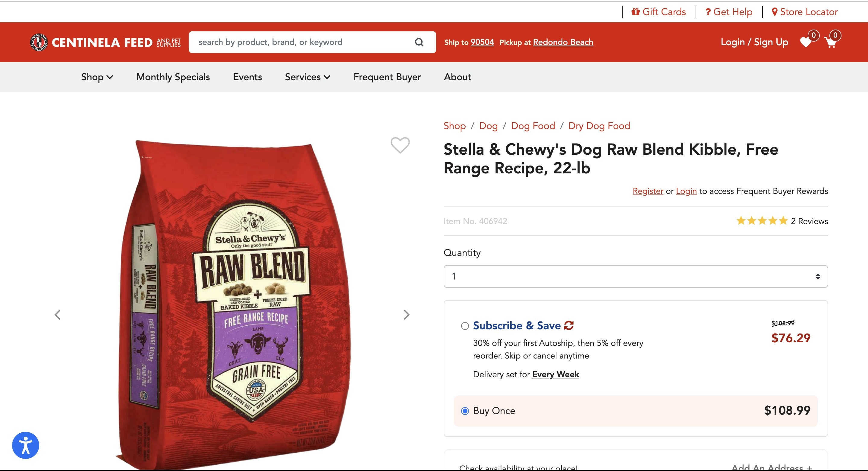Open the shopping cart icon
This screenshot has height=471, width=868.
click(x=830, y=43)
